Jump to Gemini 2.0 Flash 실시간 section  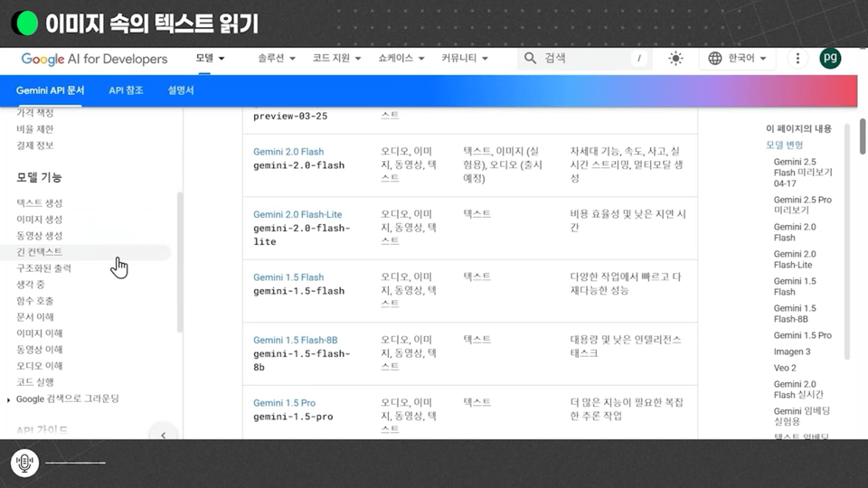click(798, 389)
